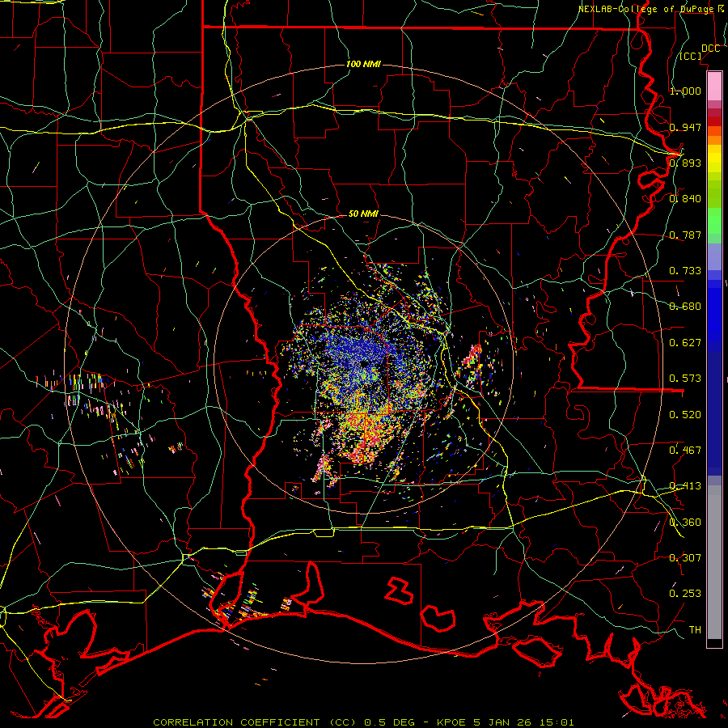The width and height of the screenshot is (728, 728).
Task: Click the 100 NMI range ring label
Action: click(363, 64)
